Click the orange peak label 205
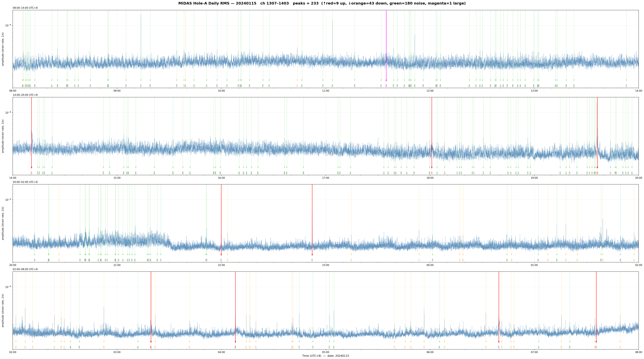The height and width of the screenshot is (359, 644). (190, 347)
